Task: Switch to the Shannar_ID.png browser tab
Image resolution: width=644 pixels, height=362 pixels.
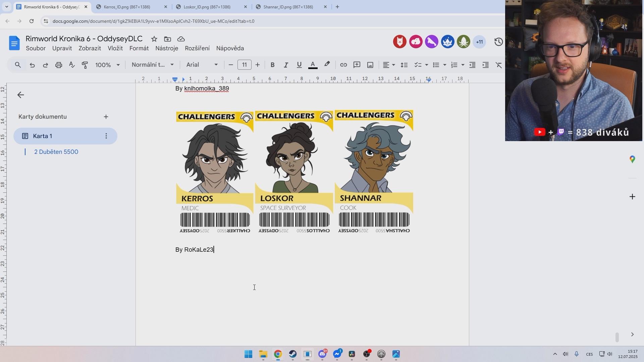Action: point(291,7)
